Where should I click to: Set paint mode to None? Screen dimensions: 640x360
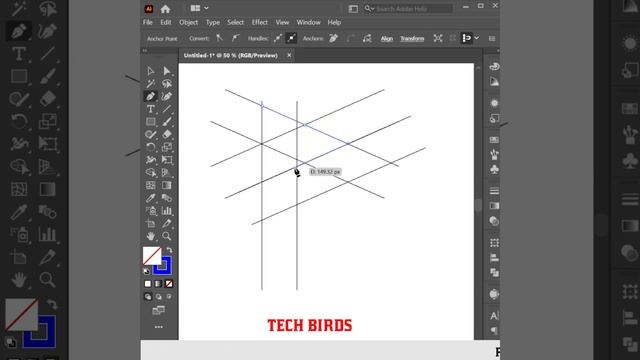pyautogui.click(x=169, y=284)
